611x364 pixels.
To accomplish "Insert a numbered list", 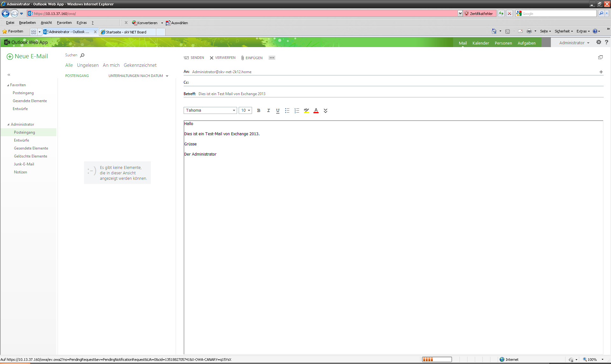I will (x=297, y=110).
